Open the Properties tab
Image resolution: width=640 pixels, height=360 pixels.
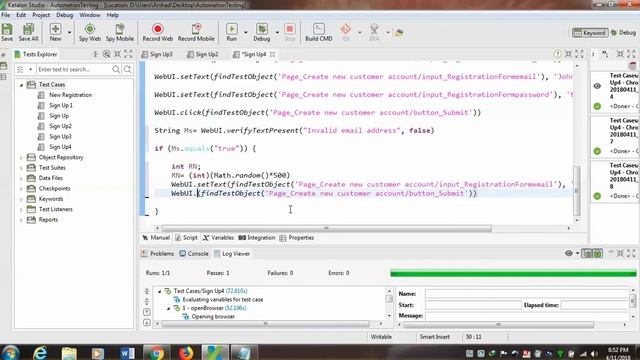click(x=297, y=238)
